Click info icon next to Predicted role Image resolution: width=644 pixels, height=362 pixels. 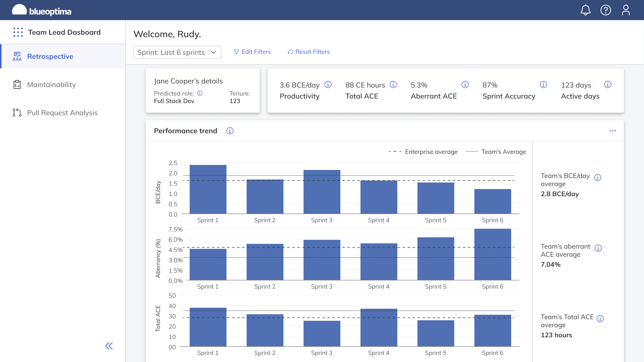pyautogui.click(x=200, y=93)
